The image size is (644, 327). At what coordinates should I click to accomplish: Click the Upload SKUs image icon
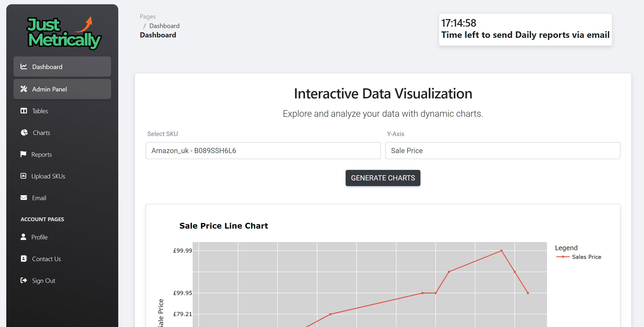23,176
